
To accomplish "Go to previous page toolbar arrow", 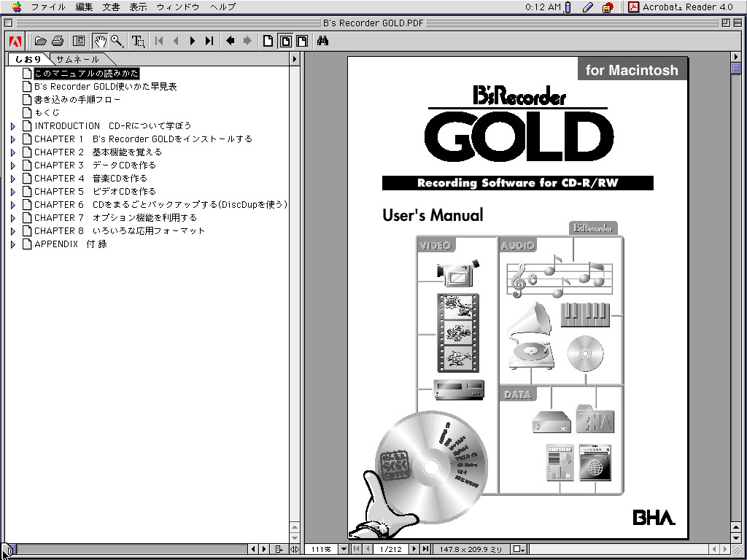I will pos(176,41).
